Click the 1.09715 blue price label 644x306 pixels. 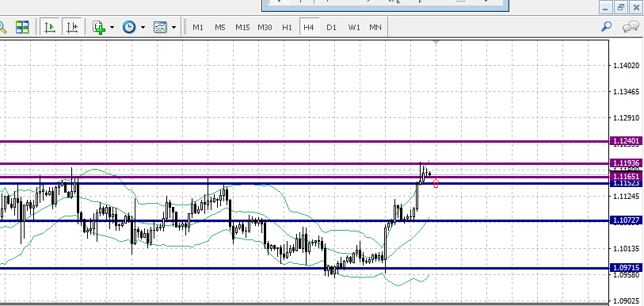(626, 267)
